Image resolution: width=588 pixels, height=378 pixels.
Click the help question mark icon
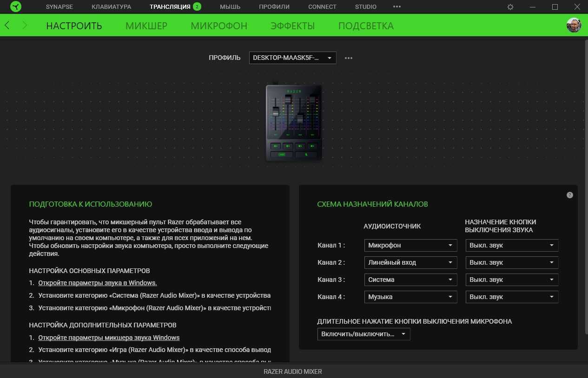click(570, 195)
